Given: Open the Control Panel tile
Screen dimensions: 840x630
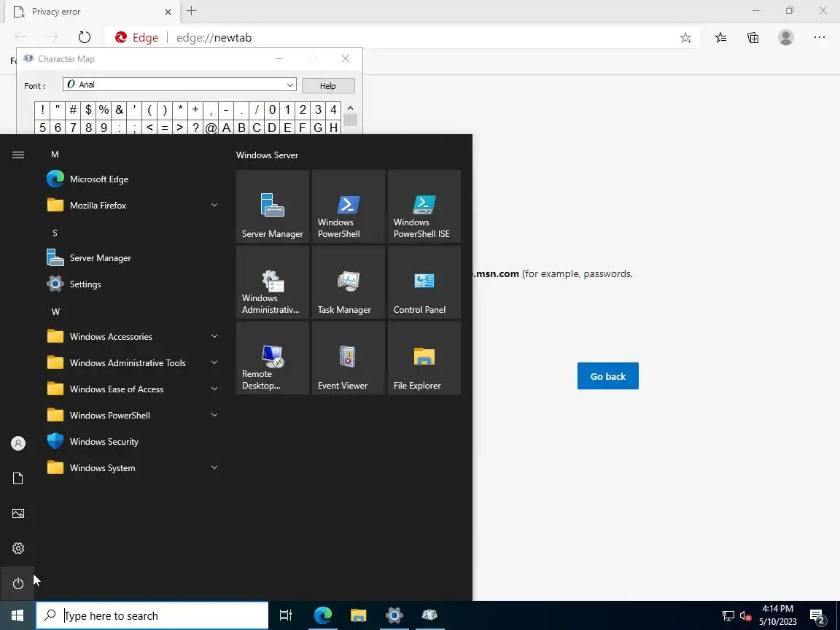Looking at the screenshot, I should (424, 282).
